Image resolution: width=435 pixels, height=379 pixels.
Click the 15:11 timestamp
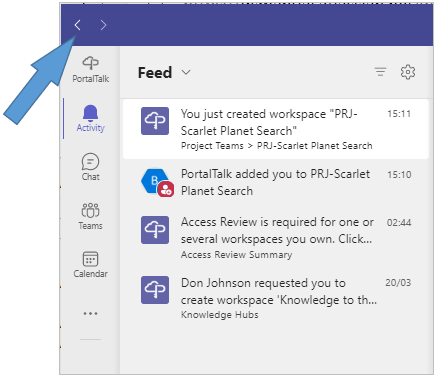tap(399, 114)
